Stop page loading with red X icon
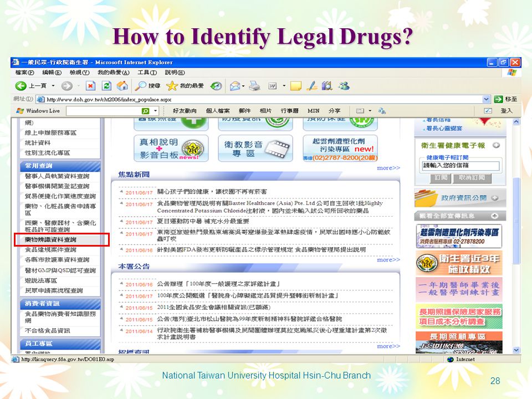The image size is (532, 399). coord(90,86)
